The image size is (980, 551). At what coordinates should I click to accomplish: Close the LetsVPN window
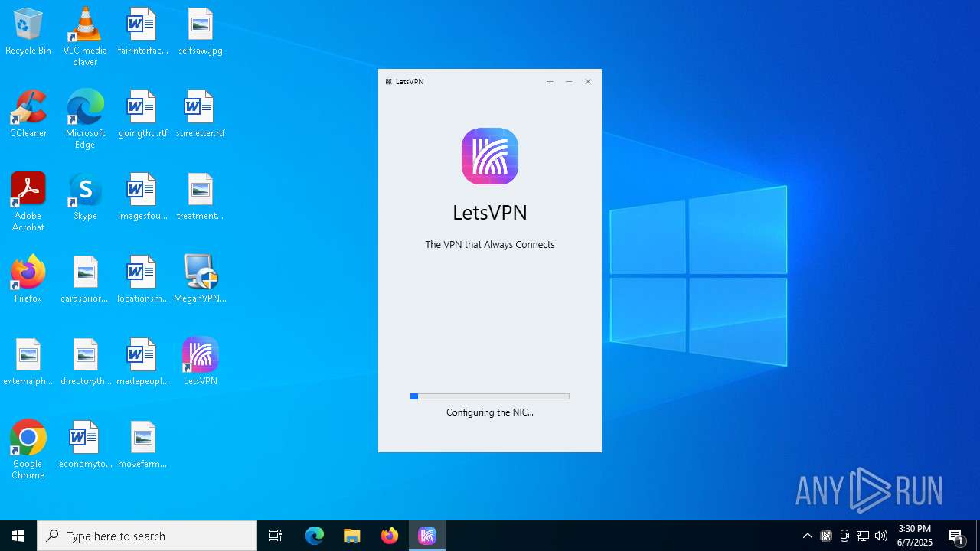pos(588,82)
